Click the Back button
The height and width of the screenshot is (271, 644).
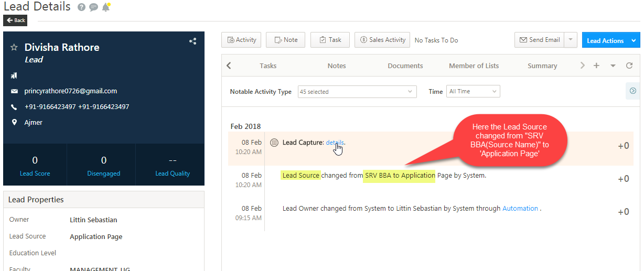(15, 20)
